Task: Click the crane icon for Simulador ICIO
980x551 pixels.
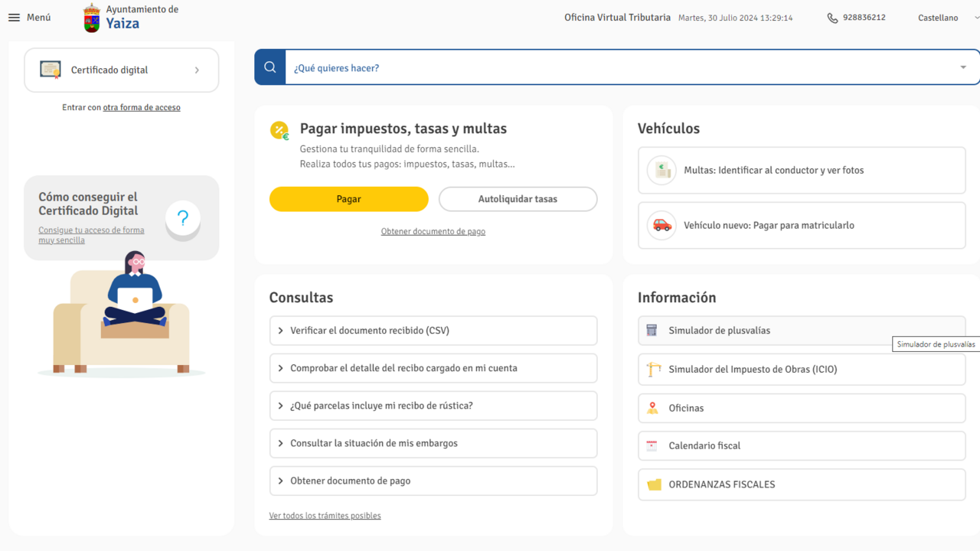Action: click(652, 369)
